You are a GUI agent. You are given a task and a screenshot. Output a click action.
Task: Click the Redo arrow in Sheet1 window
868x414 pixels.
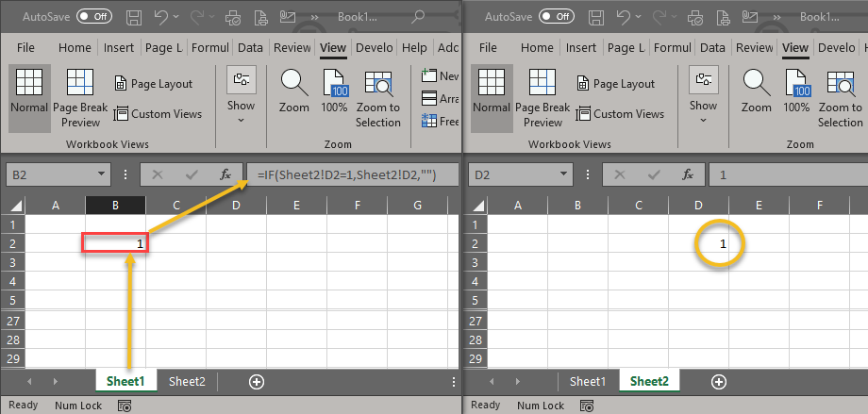tap(197, 17)
